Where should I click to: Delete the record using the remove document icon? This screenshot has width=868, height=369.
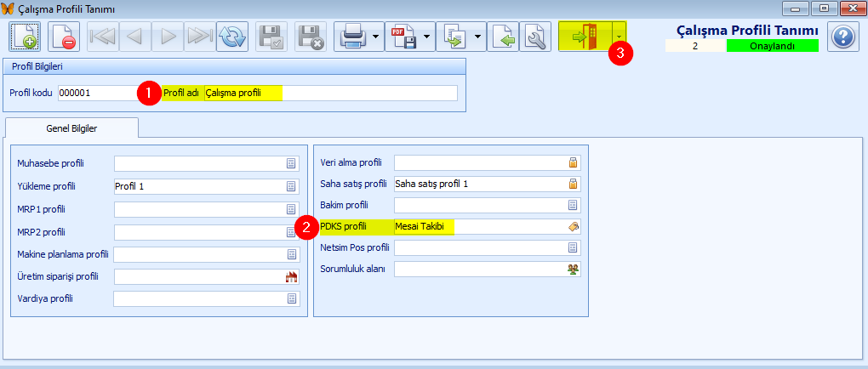point(64,37)
